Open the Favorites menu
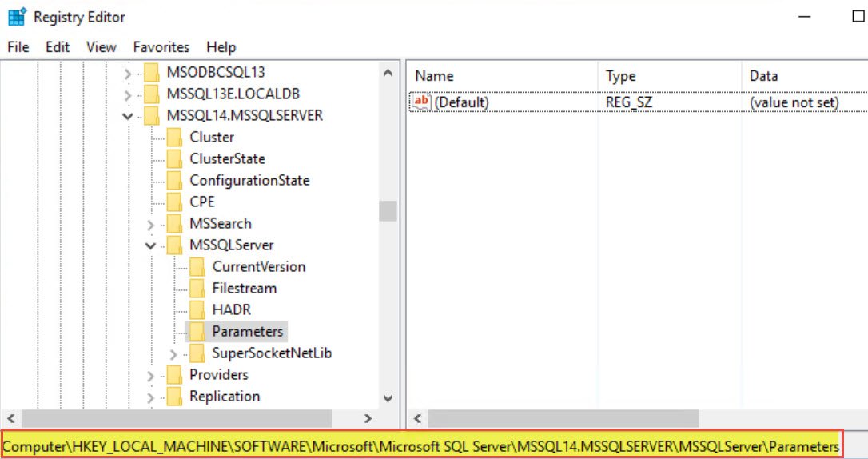Viewport: 868px width, 459px height. (x=161, y=47)
